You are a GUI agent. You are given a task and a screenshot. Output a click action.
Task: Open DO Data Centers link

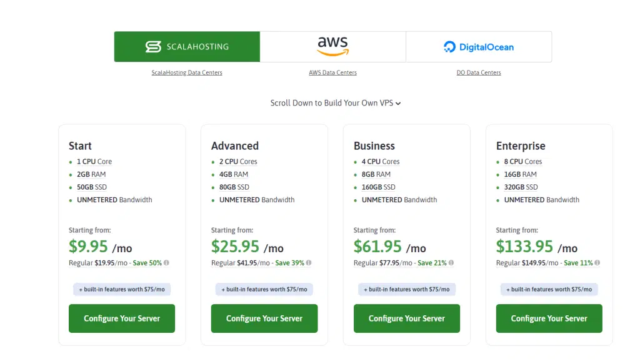pyautogui.click(x=479, y=72)
